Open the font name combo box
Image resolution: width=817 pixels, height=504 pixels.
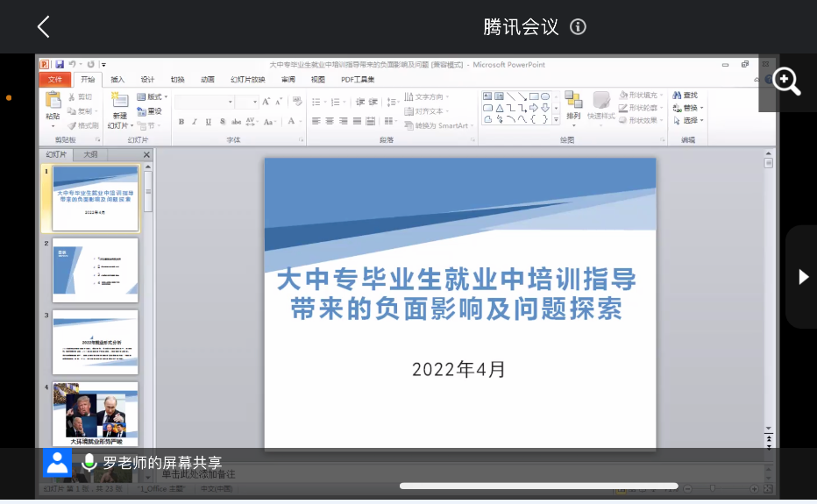point(203,102)
